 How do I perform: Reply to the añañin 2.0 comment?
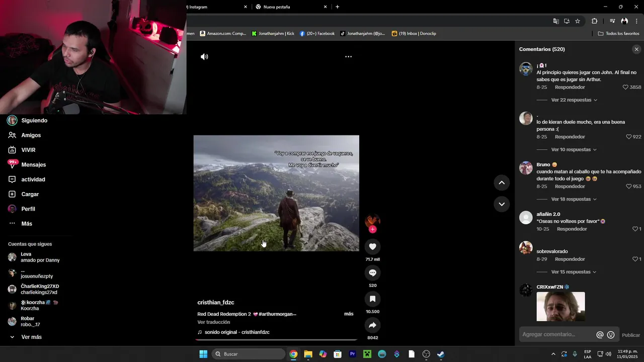[x=572, y=229]
